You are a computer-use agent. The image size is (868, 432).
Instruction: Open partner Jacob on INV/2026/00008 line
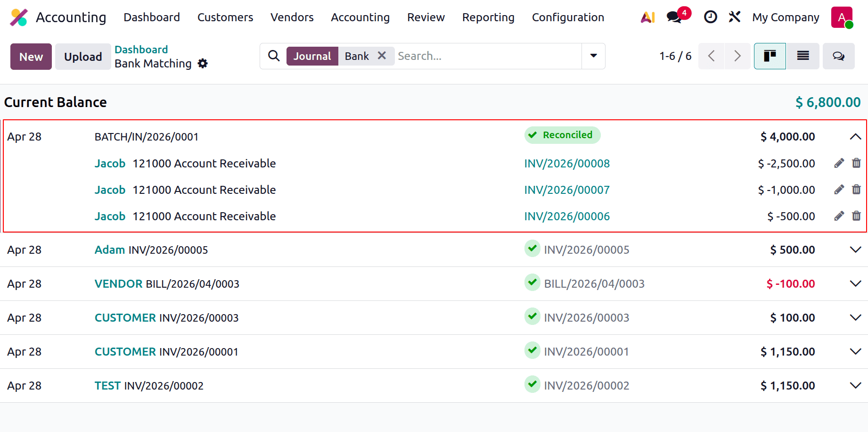(x=110, y=164)
